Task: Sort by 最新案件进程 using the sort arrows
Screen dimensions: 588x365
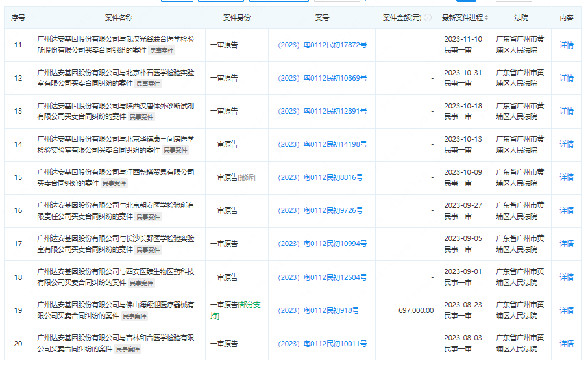Action: 487,18
